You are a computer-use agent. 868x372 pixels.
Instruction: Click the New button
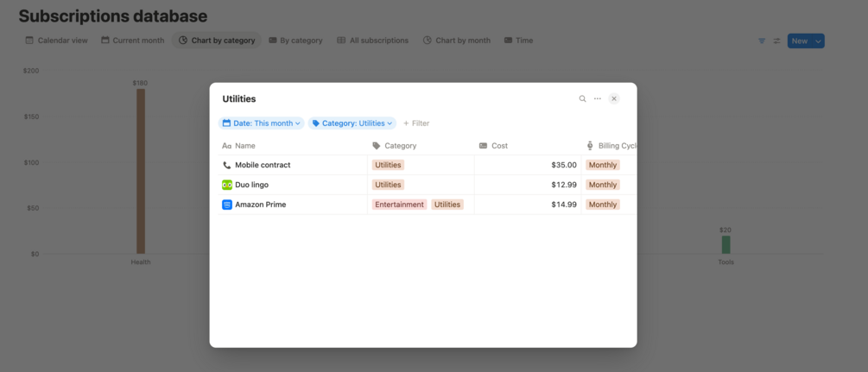[800, 41]
